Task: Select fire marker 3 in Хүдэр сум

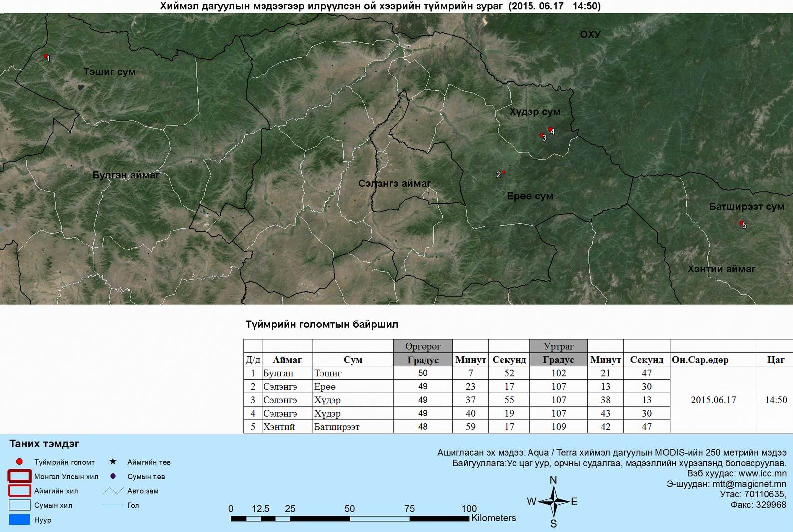Action: point(542,135)
